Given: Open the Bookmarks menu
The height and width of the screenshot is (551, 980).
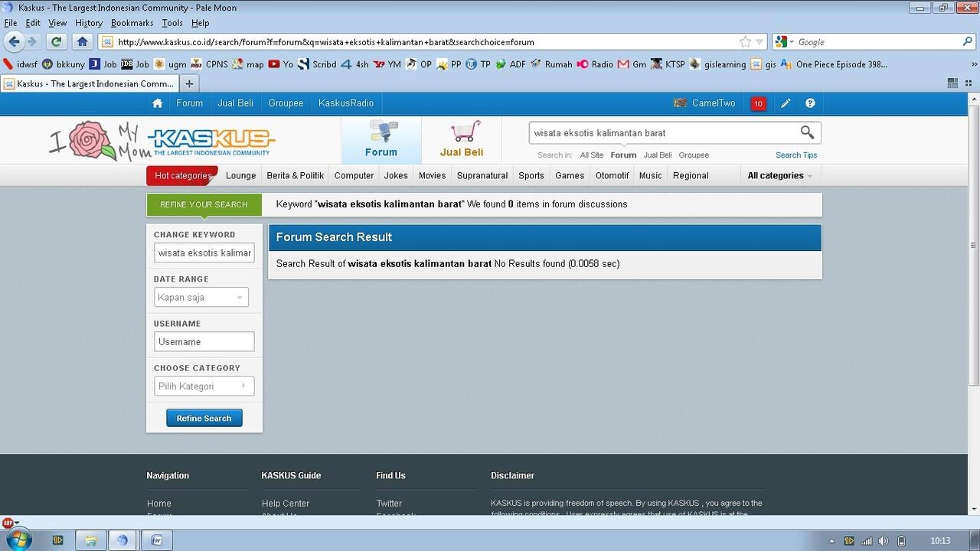Looking at the screenshot, I should (132, 23).
